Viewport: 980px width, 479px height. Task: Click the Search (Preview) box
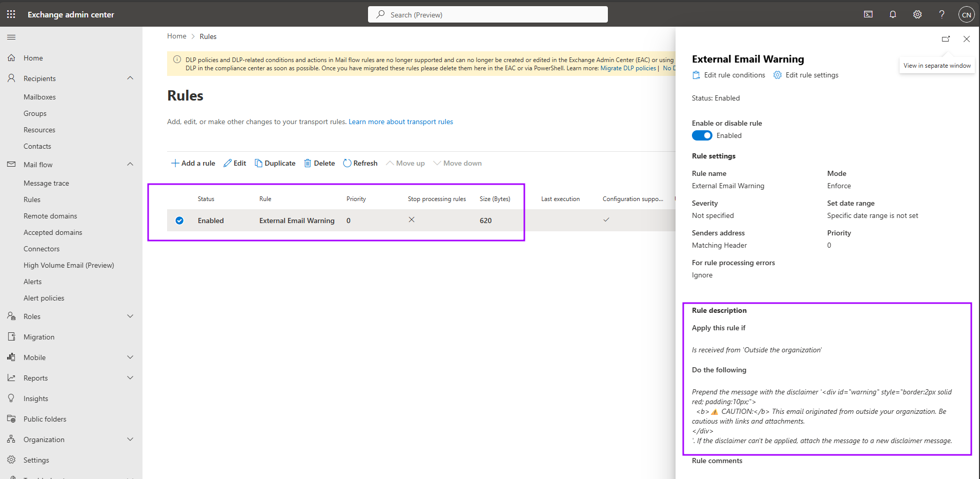tap(488, 14)
